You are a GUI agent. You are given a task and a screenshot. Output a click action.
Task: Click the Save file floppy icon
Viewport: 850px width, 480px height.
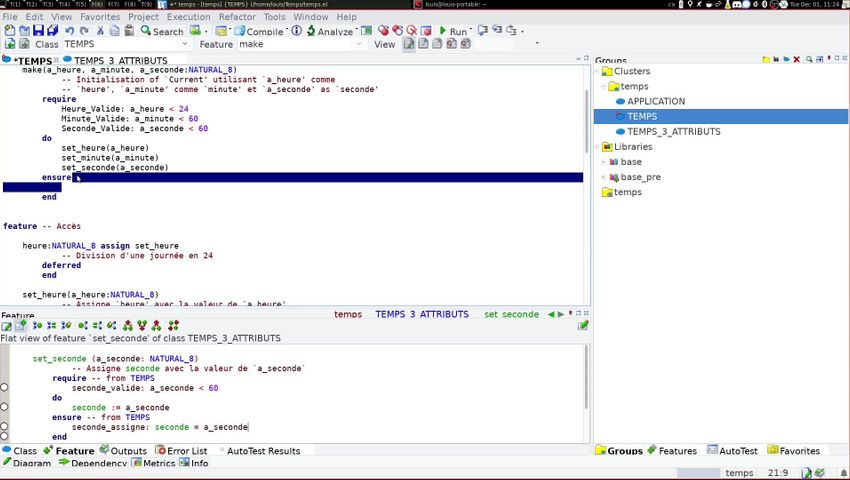[x=38, y=30]
